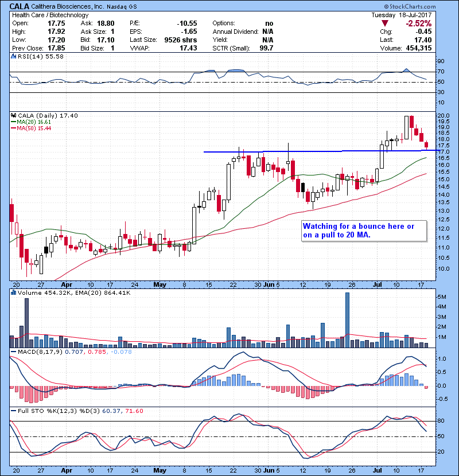Image resolution: width=459 pixels, height=476 pixels.
Task: Click the Volume 454.32K, EMA(20) 864.41K label
Action: pyautogui.click(x=74, y=292)
